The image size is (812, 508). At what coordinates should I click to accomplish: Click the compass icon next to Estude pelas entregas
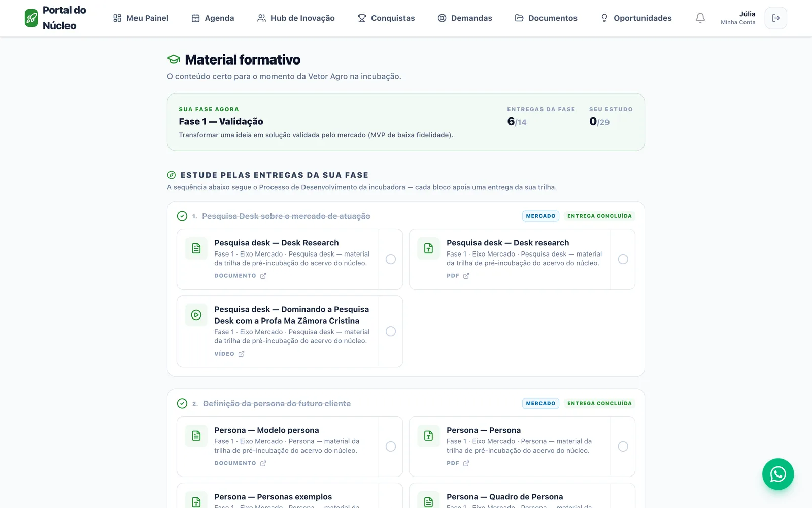click(172, 175)
